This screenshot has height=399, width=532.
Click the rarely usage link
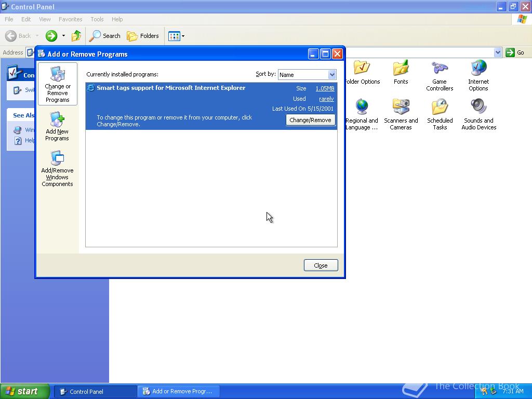click(x=326, y=99)
